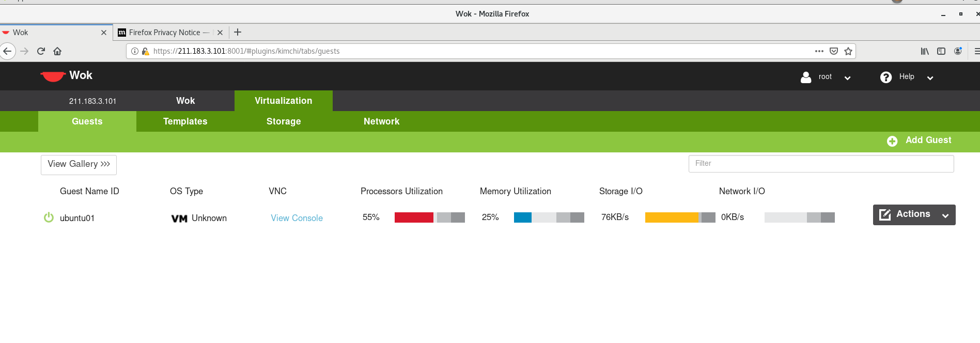This screenshot has height=343, width=980.
Task: Click the Add Guest plus icon
Action: (x=892, y=141)
